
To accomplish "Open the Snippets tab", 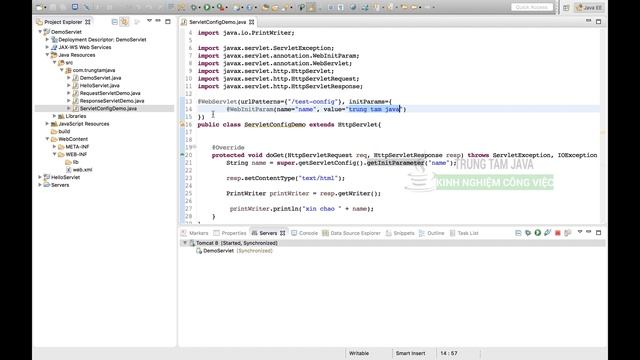I will click(404, 233).
